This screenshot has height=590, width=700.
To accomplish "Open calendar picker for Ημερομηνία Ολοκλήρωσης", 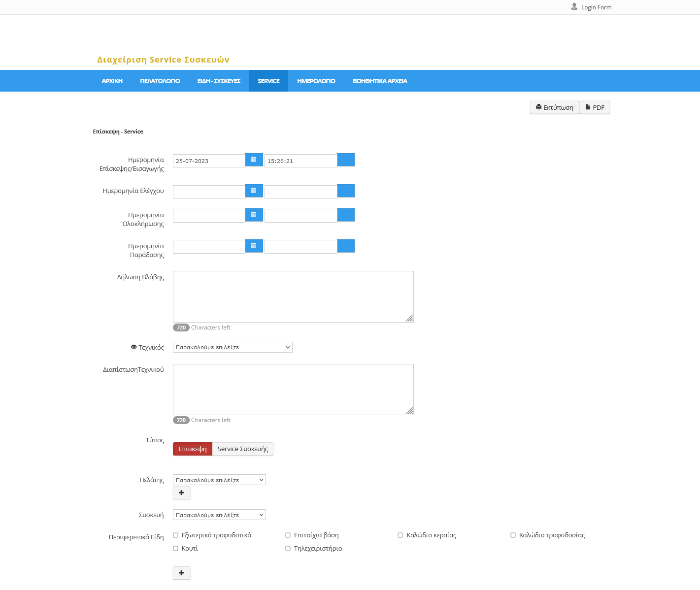I will click(254, 215).
